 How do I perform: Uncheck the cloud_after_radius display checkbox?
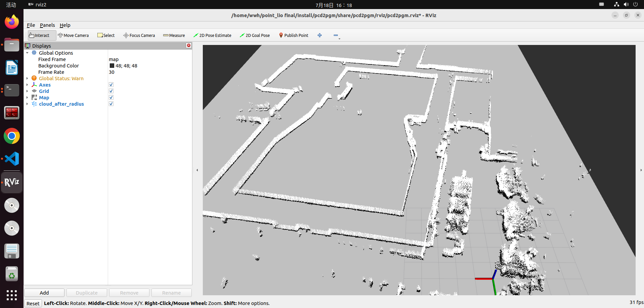111,104
